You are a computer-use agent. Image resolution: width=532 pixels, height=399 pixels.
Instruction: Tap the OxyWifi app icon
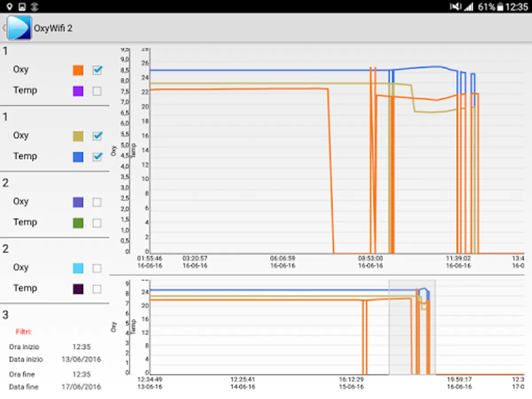[x=19, y=28]
